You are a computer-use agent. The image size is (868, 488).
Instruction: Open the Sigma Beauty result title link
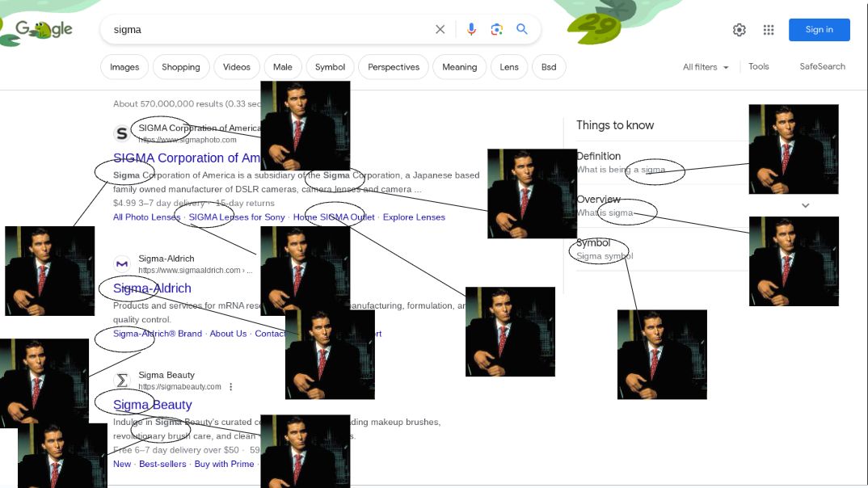click(x=153, y=405)
